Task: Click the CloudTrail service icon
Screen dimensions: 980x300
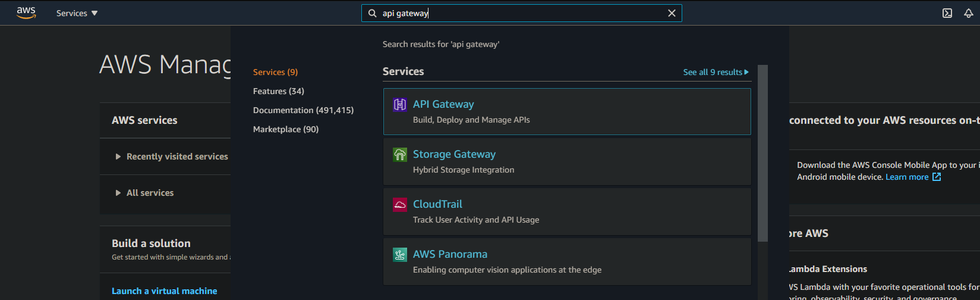Action: 400,205
